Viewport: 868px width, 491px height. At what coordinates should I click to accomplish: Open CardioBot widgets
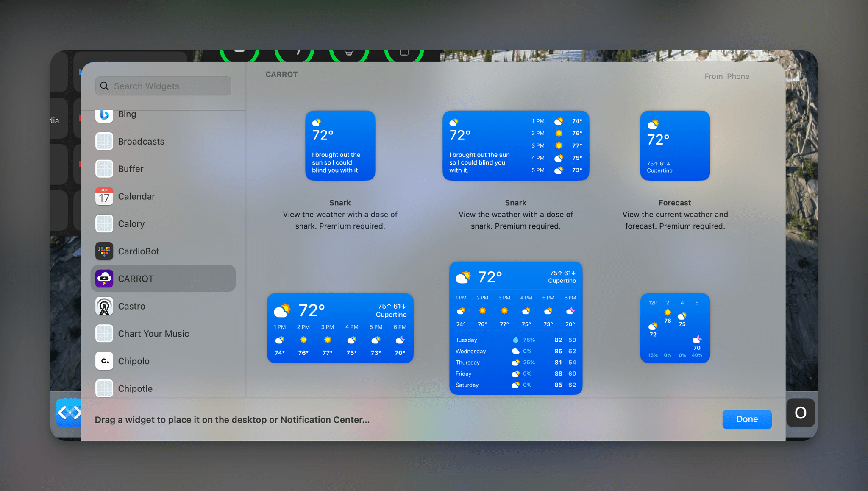click(163, 251)
